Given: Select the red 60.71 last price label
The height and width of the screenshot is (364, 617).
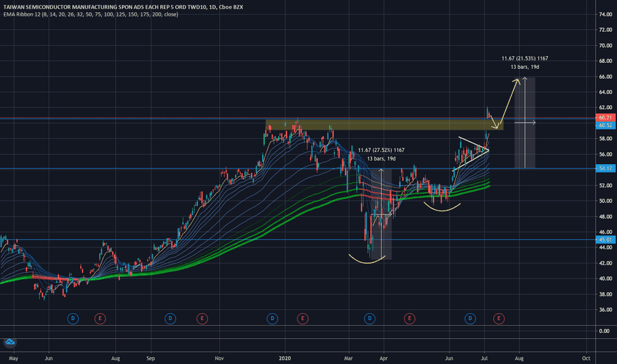Looking at the screenshot, I should (x=605, y=118).
